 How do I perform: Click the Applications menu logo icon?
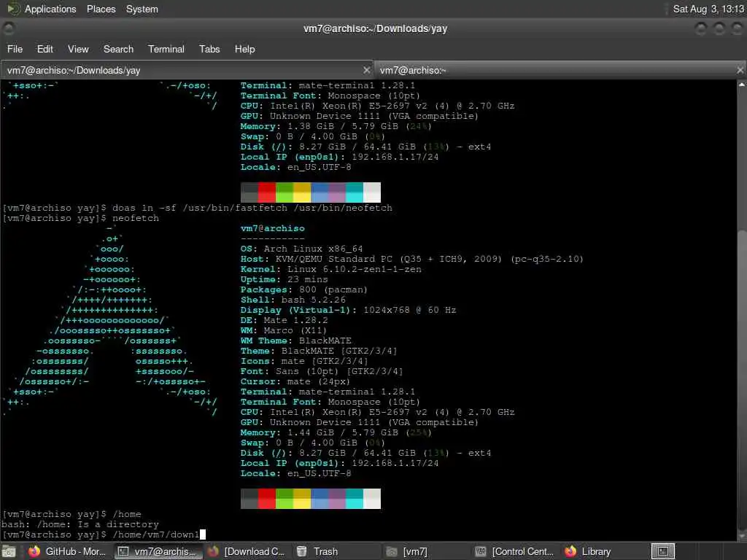(13, 9)
